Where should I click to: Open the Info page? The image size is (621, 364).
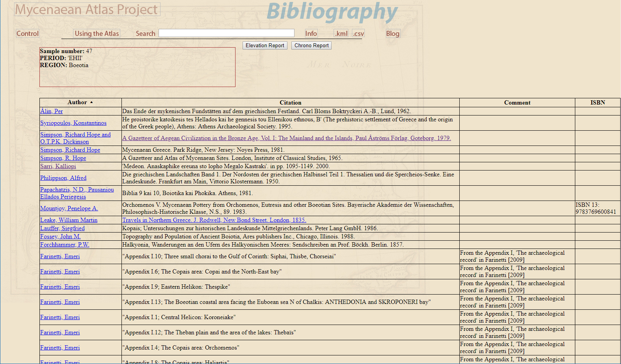(x=311, y=34)
